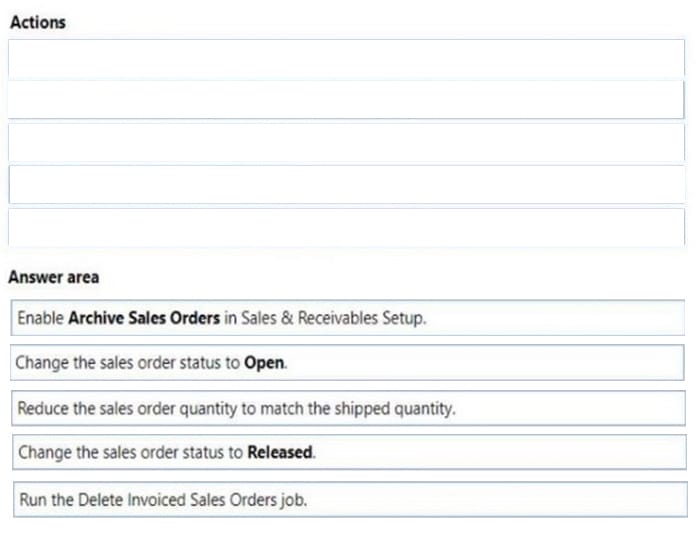Select the second empty Actions slot
The height and width of the screenshot is (553, 700).
tap(346, 100)
